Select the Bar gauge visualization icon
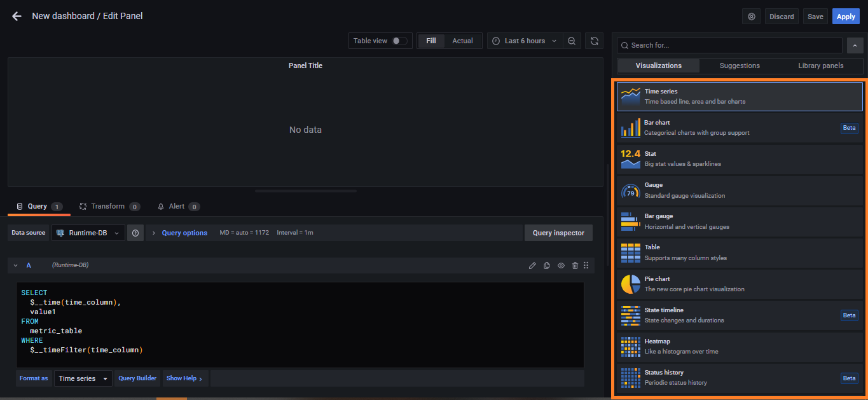This screenshot has width=868, height=400. [x=631, y=221]
